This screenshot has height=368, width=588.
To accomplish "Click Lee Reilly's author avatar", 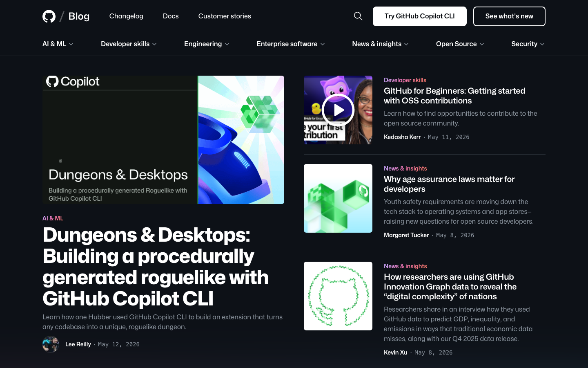I will [x=51, y=344].
